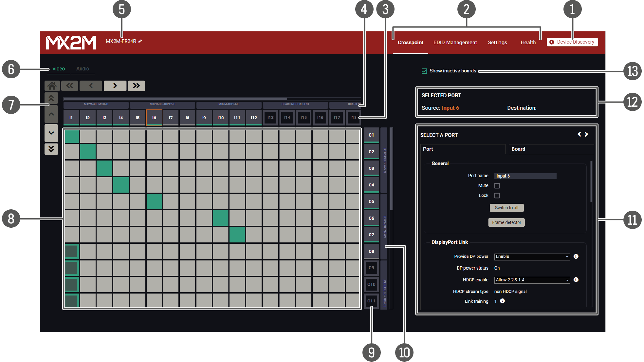
Task: Jump to bottom outputs with double-down arrows
Action: [x=51, y=149]
